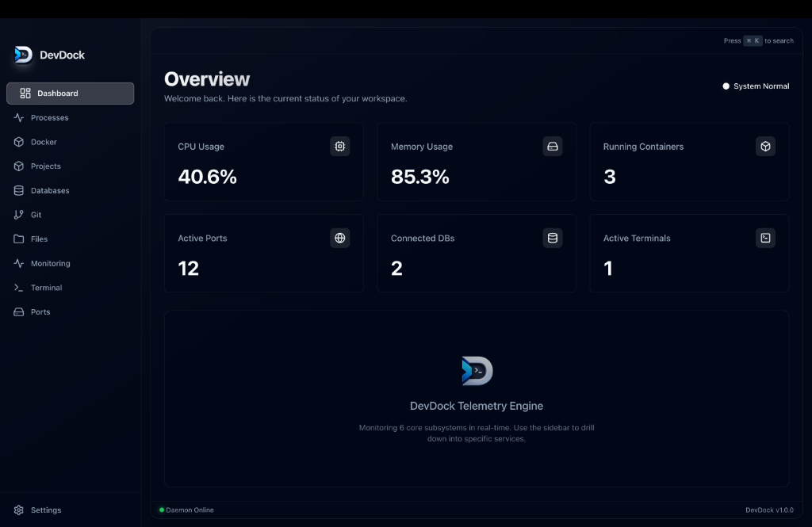Click the Daemon Online status text
Image resolution: width=812 pixels, height=527 pixels.
[190, 510]
